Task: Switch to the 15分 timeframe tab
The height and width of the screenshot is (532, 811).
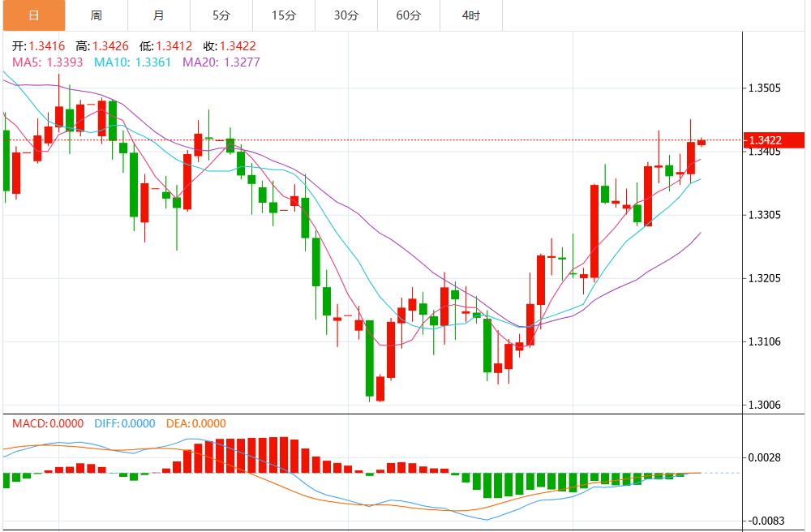Action: [283, 15]
